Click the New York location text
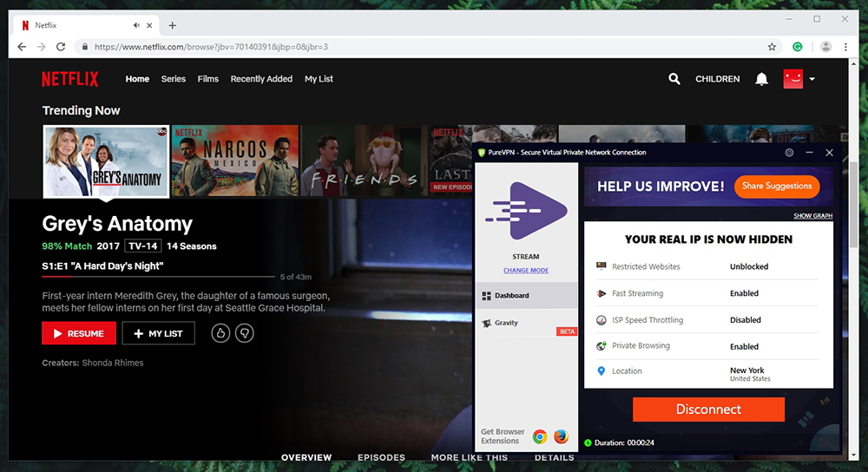 coord(746,370)
